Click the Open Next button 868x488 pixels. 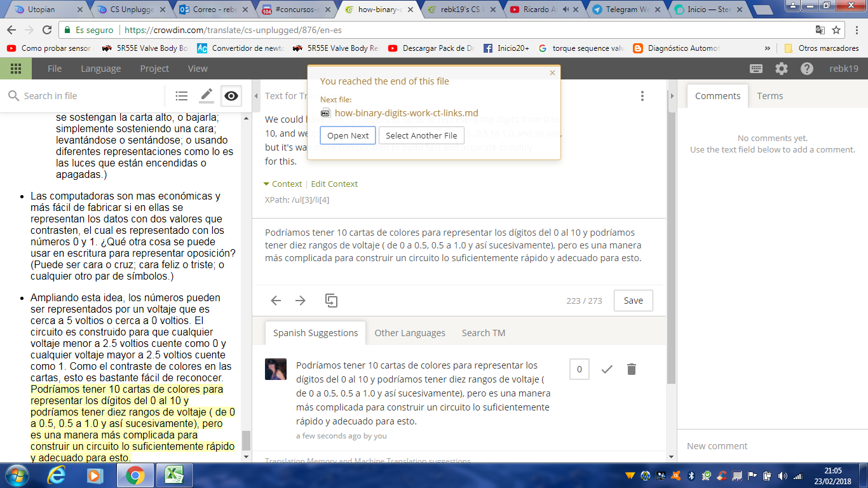348,135
